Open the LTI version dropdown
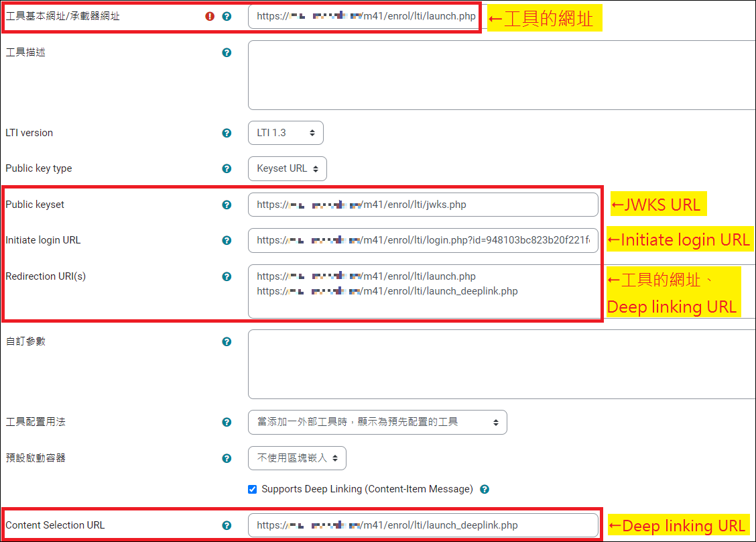The height and width of the screenshot is (542, 756). click(x=286, y=133)
